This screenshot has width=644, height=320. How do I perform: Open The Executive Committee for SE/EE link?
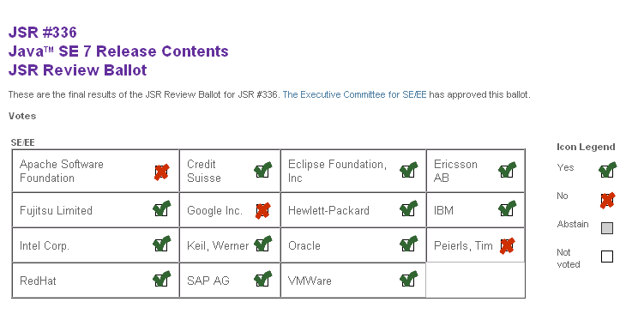click(x=354, y=94)
